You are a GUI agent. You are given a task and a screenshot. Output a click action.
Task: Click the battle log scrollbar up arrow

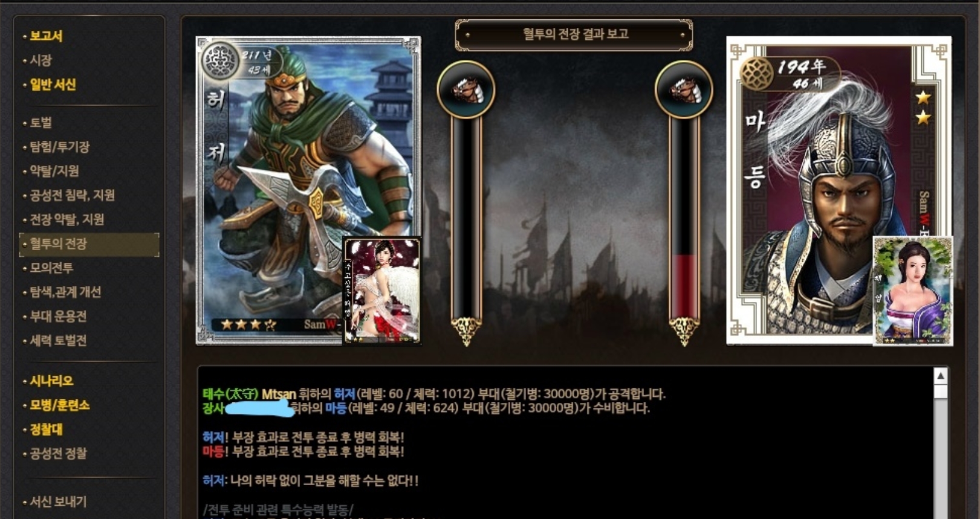click(941, 376)
